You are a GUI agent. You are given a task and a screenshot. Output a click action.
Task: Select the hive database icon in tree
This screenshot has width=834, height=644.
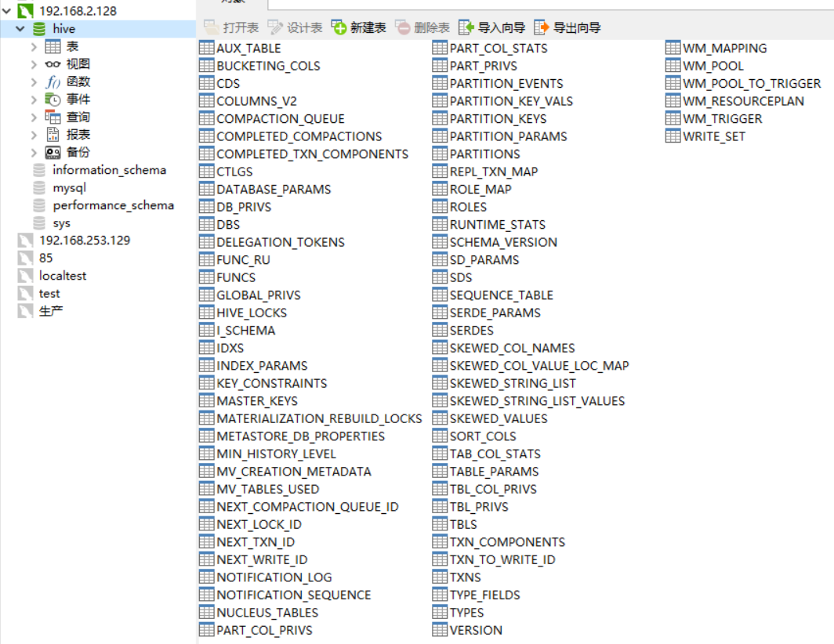[x=39, y=29]
